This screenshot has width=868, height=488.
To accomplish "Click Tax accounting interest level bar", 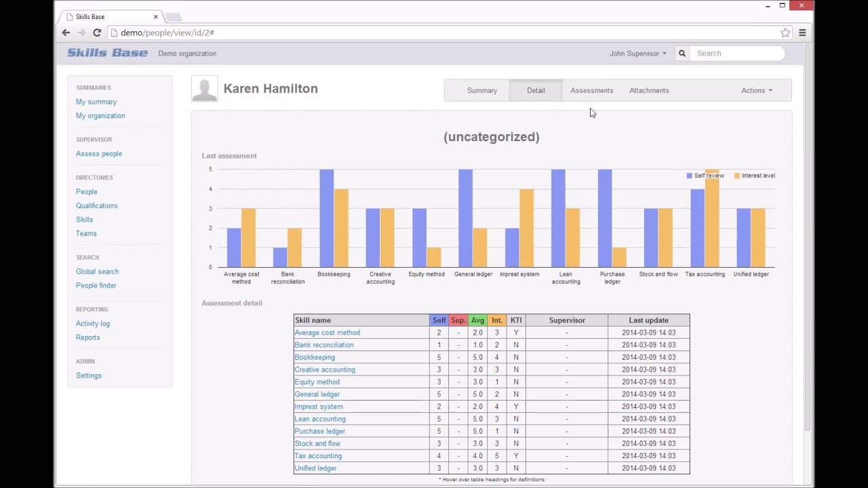I will pyautogui.click(x=712, y=218).
